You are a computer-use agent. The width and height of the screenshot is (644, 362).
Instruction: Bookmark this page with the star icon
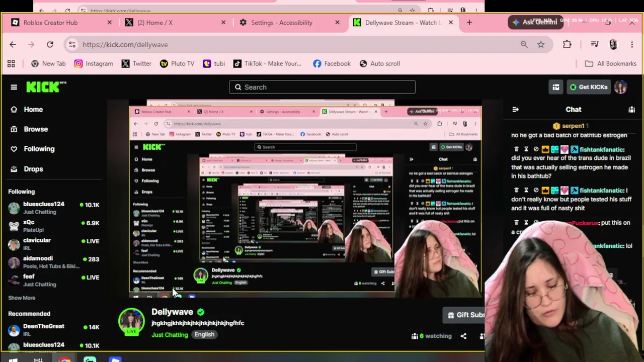tap(541, 45)
